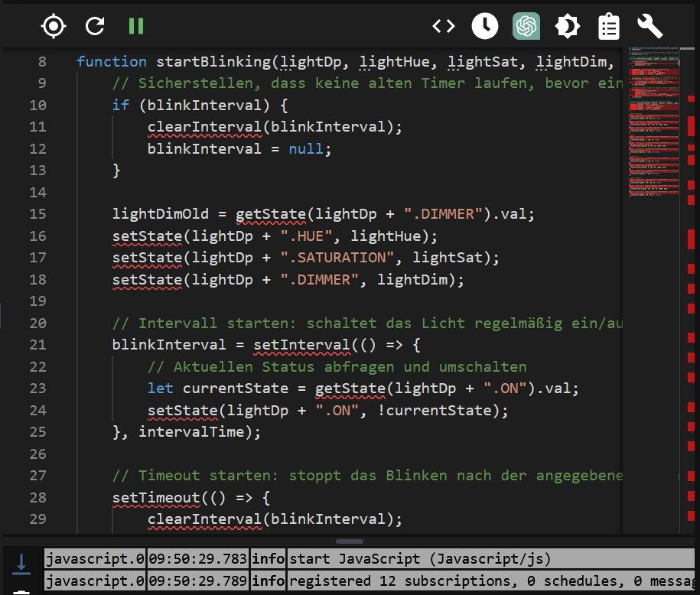Click the null keyword on line 12
This screenshot has height=595, width=700.
[308, 149]
